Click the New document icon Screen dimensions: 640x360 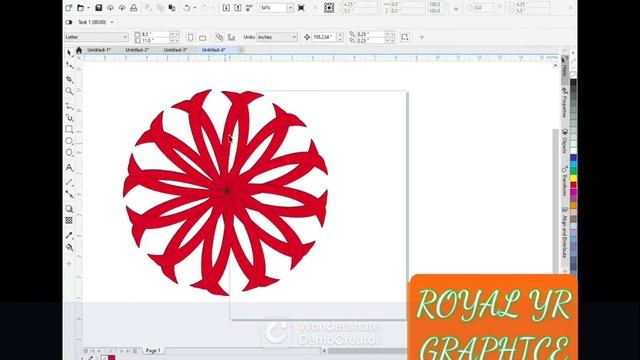pyautogui.click(x=69, y=8)
